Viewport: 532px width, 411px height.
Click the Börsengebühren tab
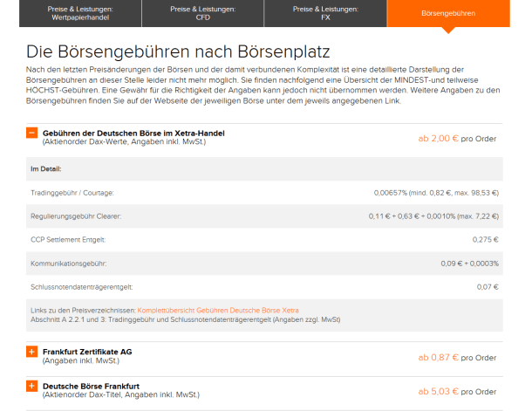click(x=448, y=13)
